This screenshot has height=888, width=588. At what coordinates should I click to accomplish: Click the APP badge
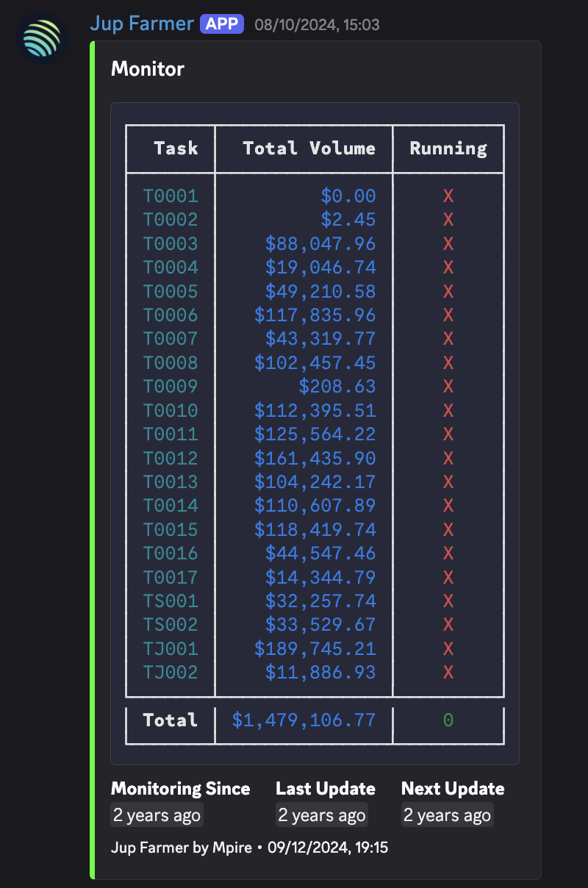click(x=222, y=24)
